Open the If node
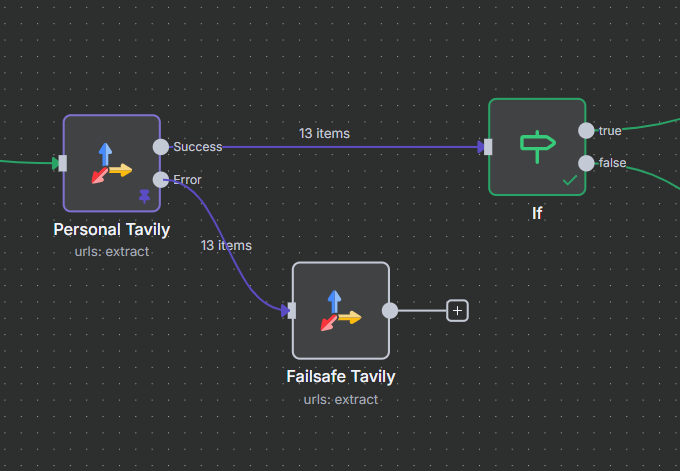The width and height of the screenshot is (680, 471). point(537,147)
